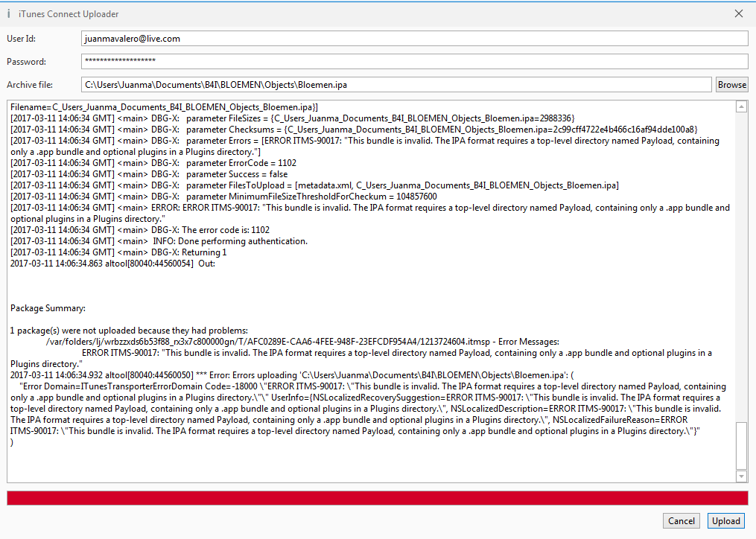756x539 pixels.
Task: Focus the Password input field
Action: [415, 61]
